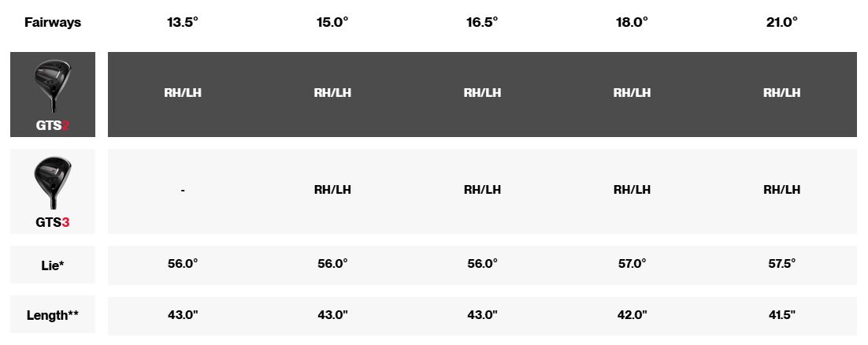This screenshot has height=345, width=868.
Task: Click the 57.0° lie value
Action: point(632,264)
